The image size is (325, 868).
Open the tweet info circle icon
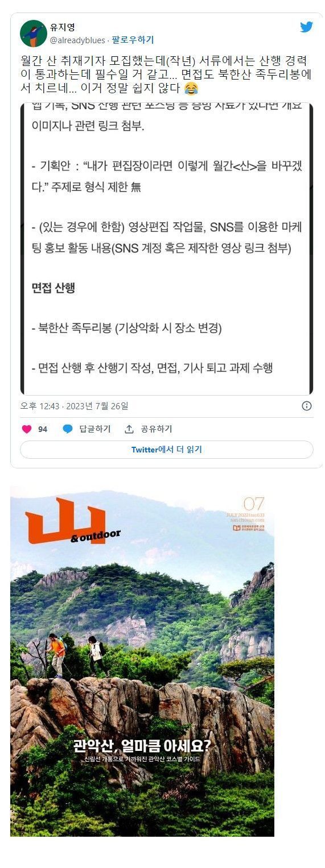point(307,406)
